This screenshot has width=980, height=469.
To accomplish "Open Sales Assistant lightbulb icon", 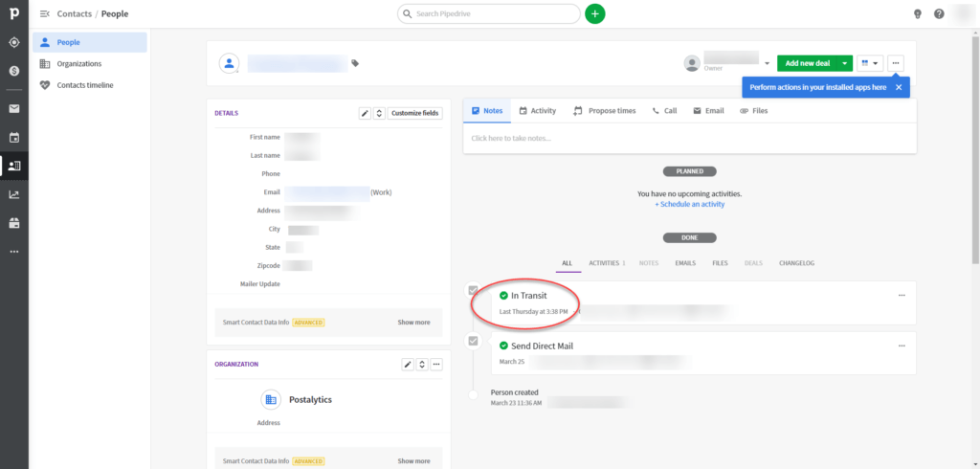I will click(x=918, y=13).
